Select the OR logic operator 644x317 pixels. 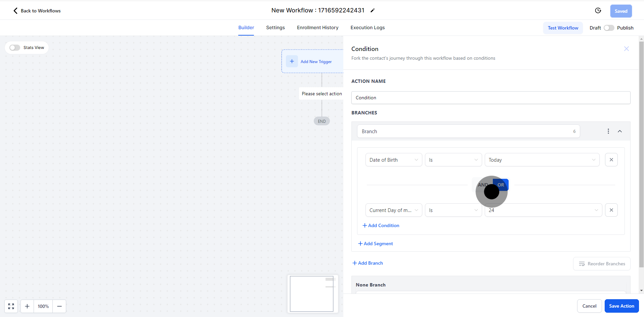tap(501, 185)
